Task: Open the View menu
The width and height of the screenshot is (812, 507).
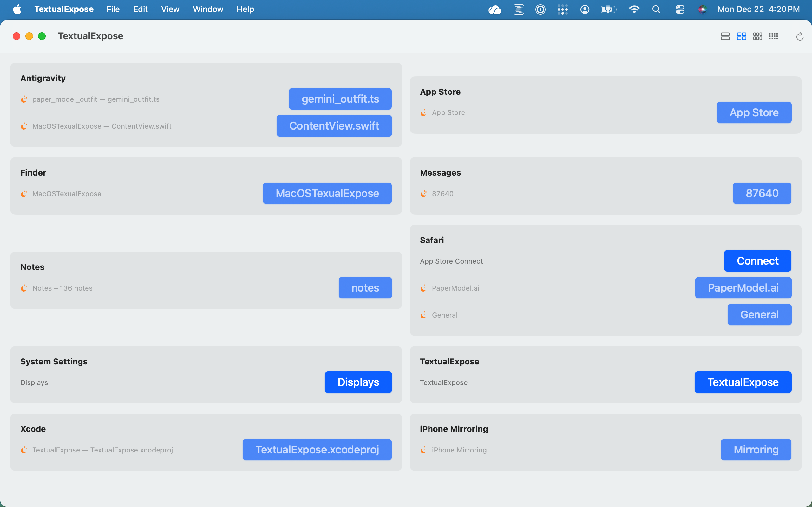Action: (x=170, y=10)
